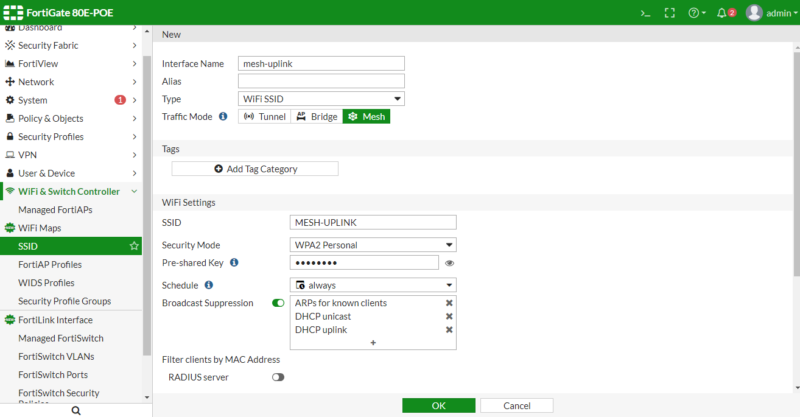Viewport: 800px width, 417px height.
Task: Remove DHCP uplink suppression entry
Action: point(449,330)
